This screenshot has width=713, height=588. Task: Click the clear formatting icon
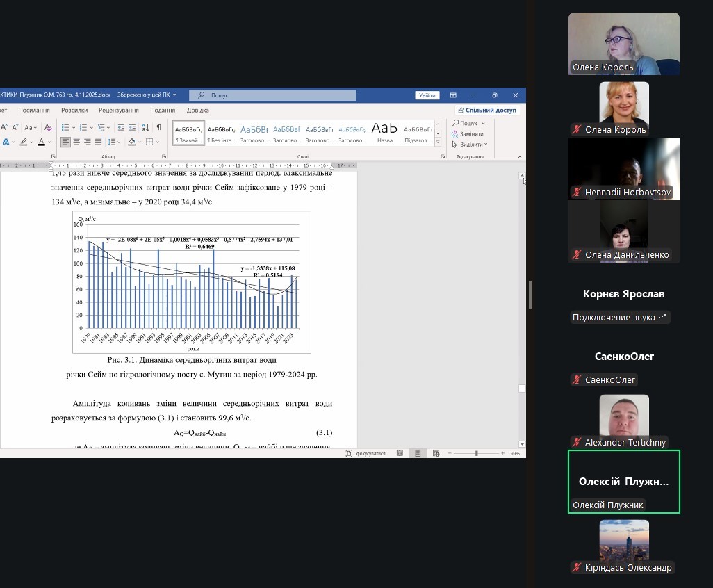(48, 127)
